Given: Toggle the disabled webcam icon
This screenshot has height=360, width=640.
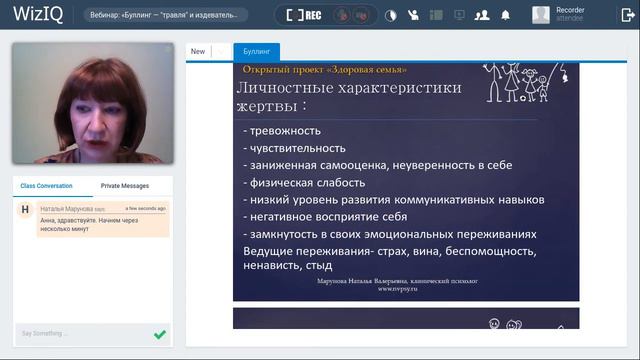Looking at the screenshot, I should coord(361,16).
